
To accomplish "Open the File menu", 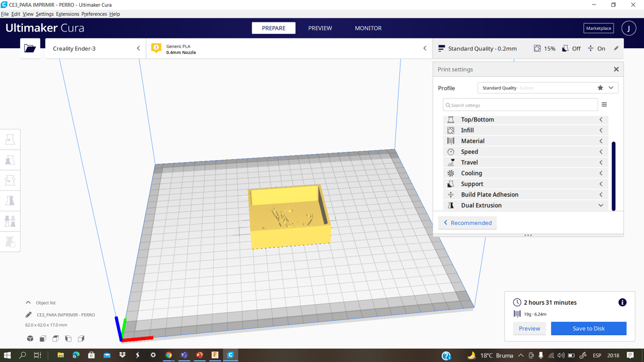I will click(x=5, y=14).
